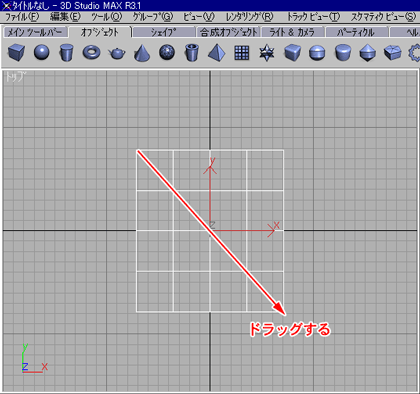Choose the Cylinder primitive icon
420x394 pixels.
click(66, 53)
